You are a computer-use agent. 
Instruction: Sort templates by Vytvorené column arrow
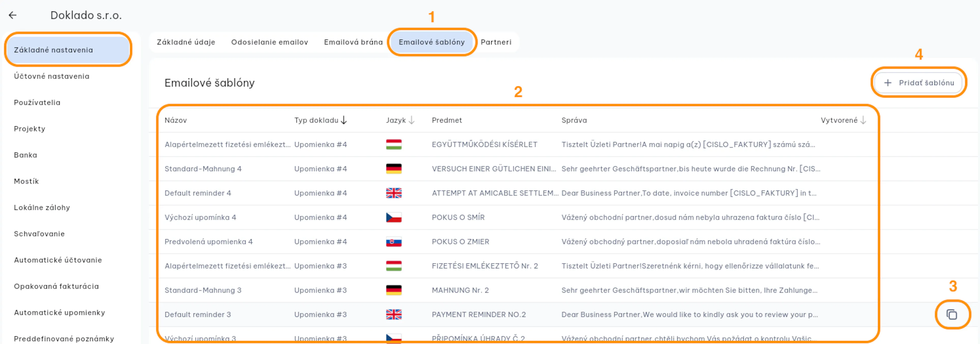click(x=863, y=120)
